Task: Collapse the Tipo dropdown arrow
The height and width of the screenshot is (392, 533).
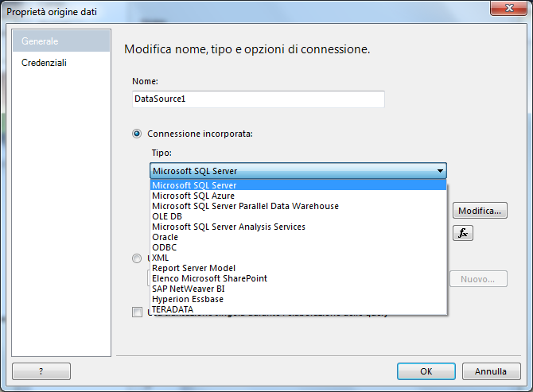Action: pyautogui.click(x=440, y=171)
